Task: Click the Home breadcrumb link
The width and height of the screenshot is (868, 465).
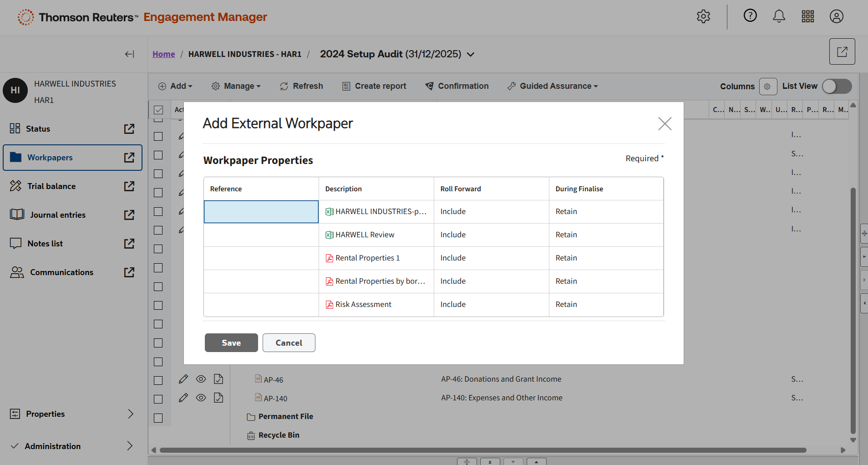Action: 163,54
